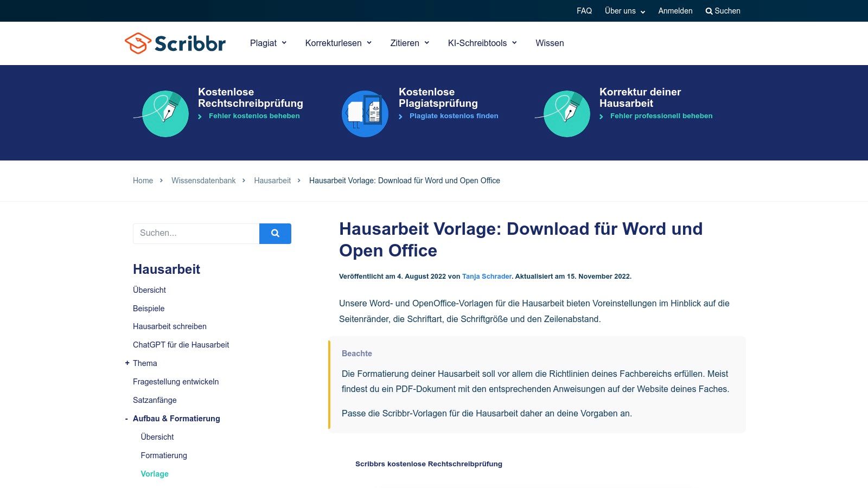Select ChatGPT für die Hausarbeit
The width and height of the screenshot is (868, 488).
(x=181, y=345)
